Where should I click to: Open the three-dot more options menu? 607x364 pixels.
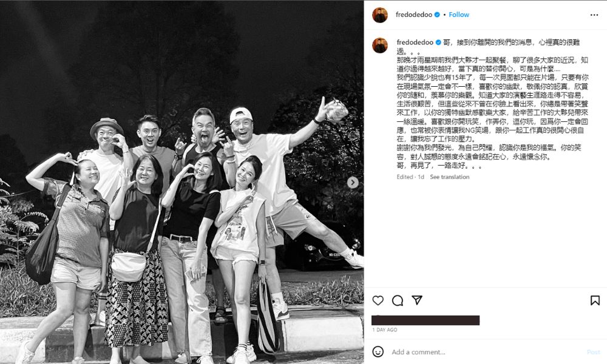pyautogui.click(x=594, y=15)
